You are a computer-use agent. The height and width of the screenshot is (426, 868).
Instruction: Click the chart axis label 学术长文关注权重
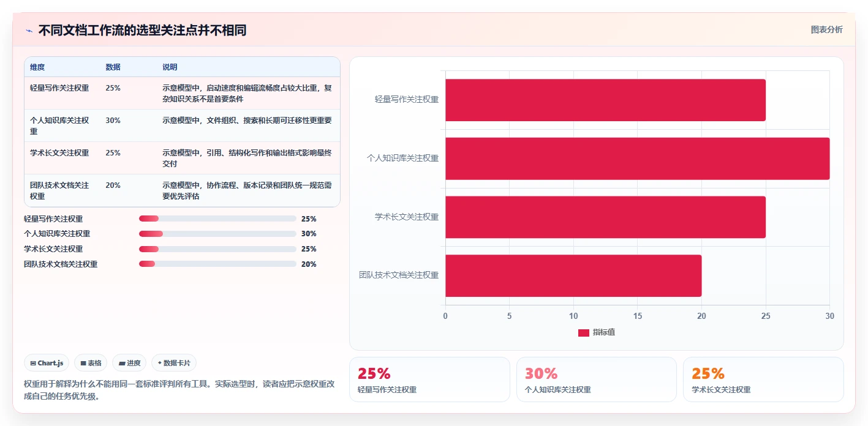coord(407,217)
